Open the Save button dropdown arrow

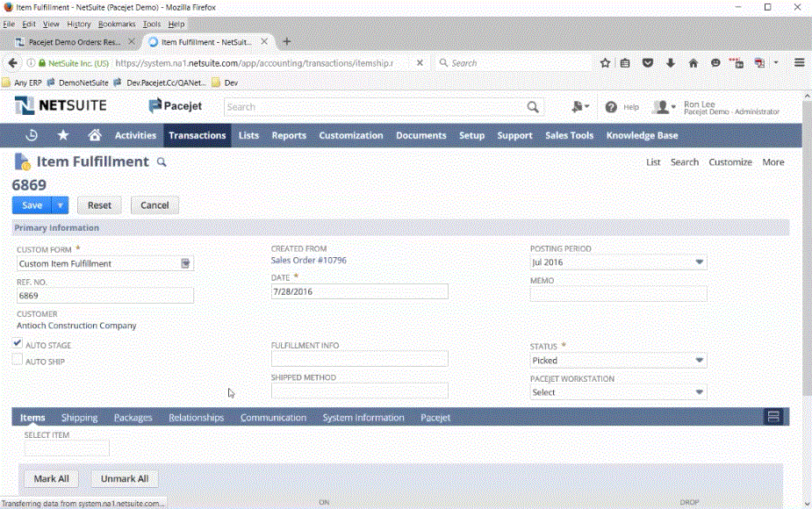pos(60,205)
